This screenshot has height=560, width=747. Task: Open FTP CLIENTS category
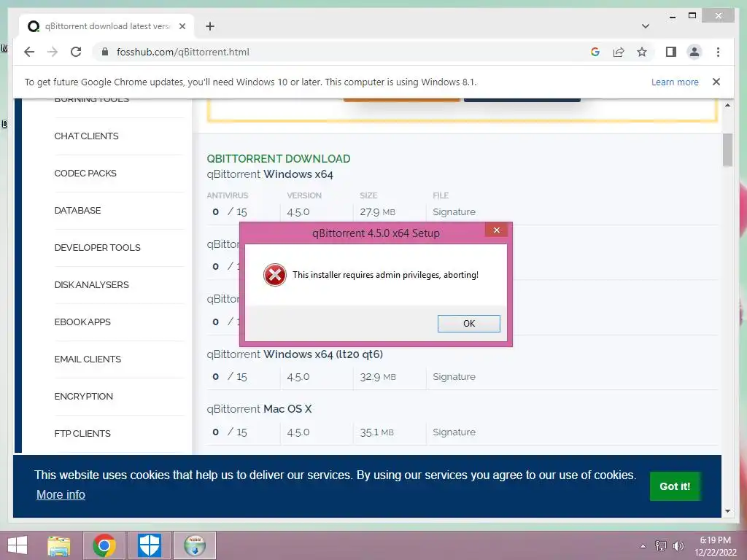[x=82, y=433]
